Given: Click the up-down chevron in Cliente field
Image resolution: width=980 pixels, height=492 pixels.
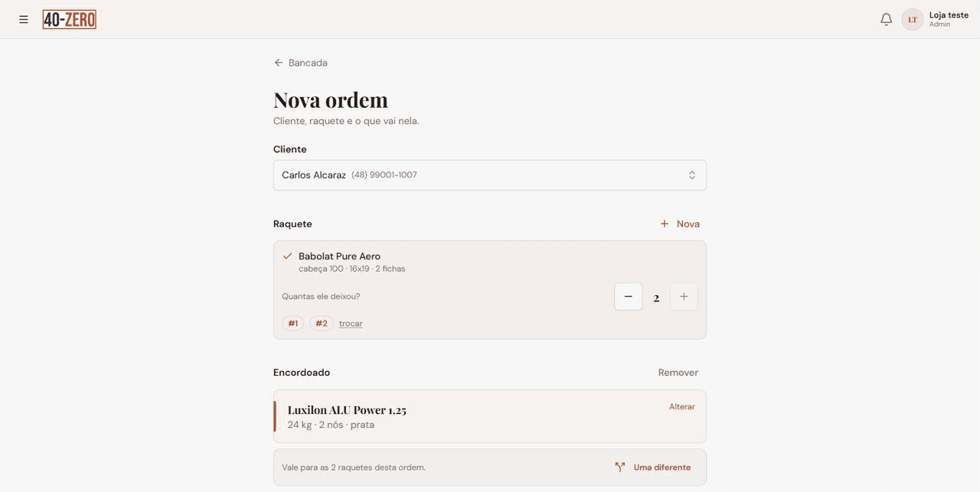Looking at the screenshot, I should click(692, 175).
